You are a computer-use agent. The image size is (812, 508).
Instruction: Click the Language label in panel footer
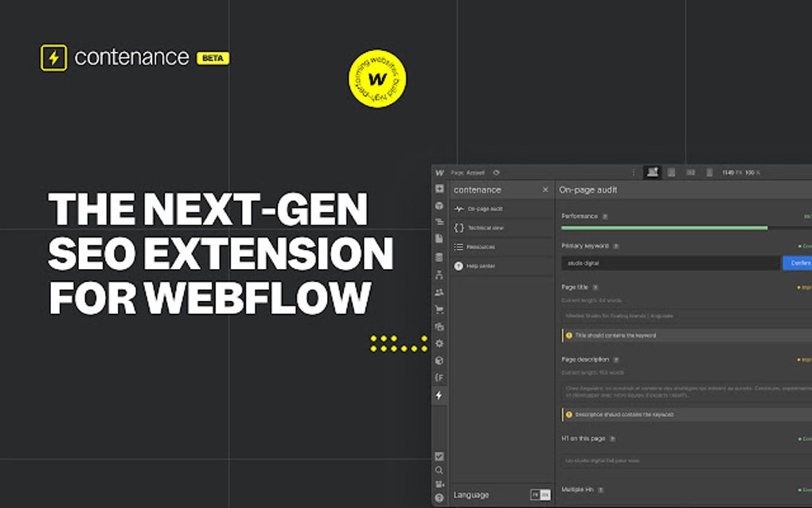[471, 495]
